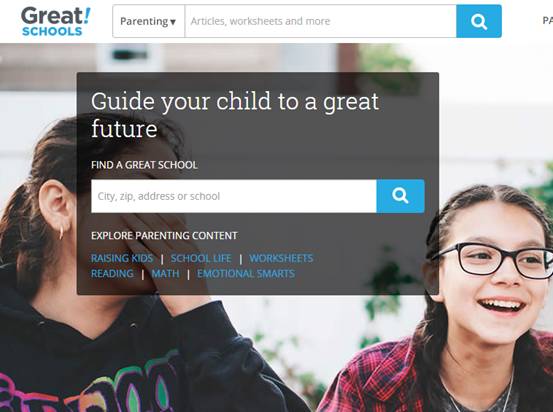Click the 'FIND A GREAT SCHOOL' label
This screenshot has width=553, height=412.
pyautogui.click(x=144, y=165)
